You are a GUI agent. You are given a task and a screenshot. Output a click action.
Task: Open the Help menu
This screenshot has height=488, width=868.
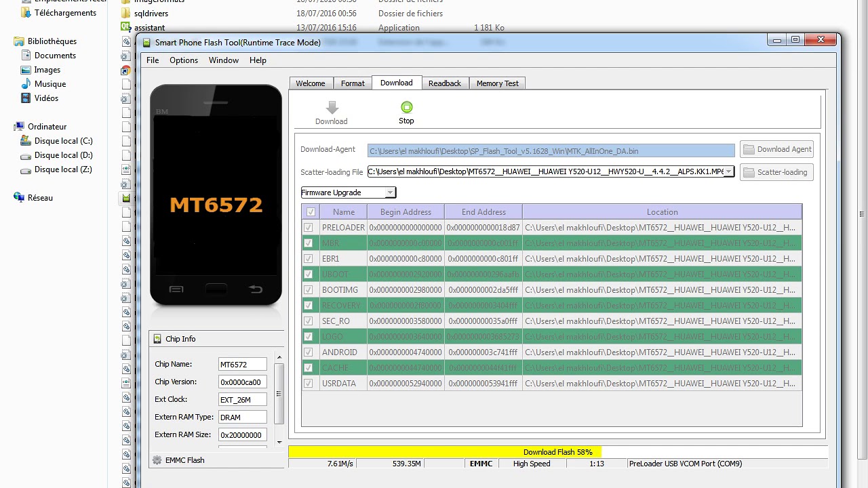coord(258,60)
